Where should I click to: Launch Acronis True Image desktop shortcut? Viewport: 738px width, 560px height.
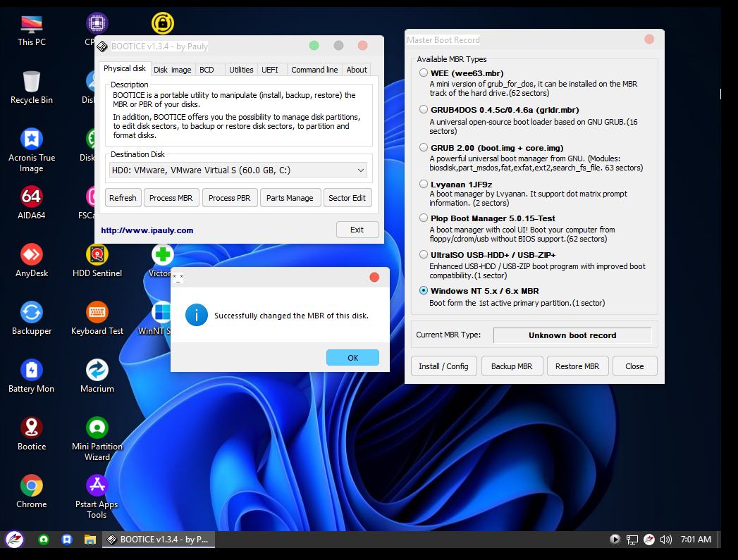[x=32, y=151]
